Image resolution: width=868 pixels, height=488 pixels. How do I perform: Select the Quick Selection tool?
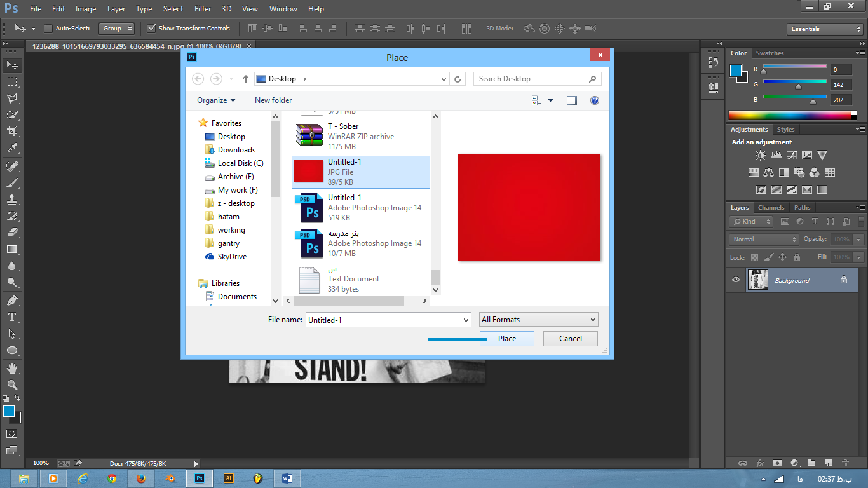(x=12, y=115)
